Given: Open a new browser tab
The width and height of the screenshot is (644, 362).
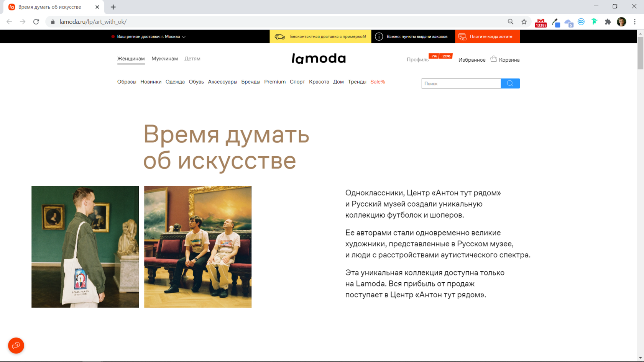Looking at the screenshot, I should tap(113, 7).
